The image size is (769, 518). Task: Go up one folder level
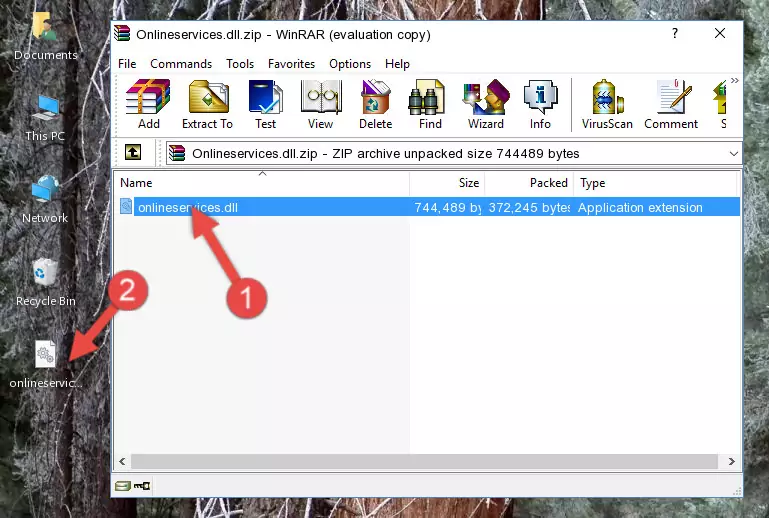point(133,153)
